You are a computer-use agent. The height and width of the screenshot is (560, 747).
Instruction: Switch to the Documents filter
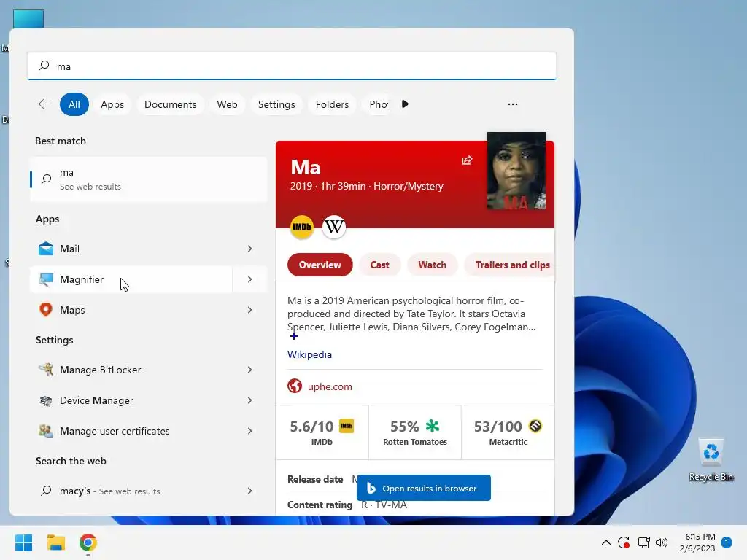coord(170,104)
